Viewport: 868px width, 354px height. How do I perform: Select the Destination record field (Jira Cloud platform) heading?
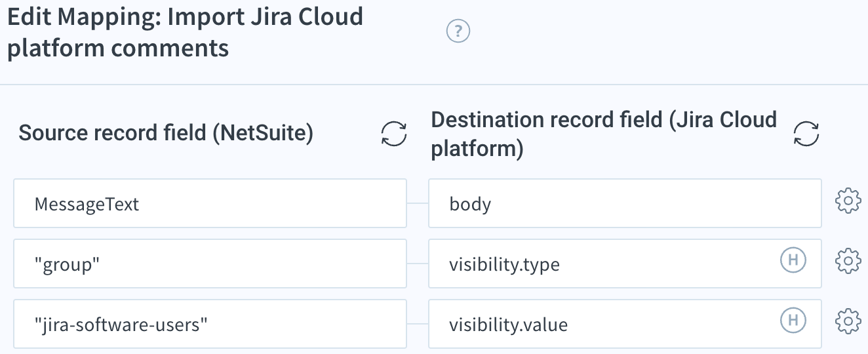pyautogui.click(x=604, y=134)
